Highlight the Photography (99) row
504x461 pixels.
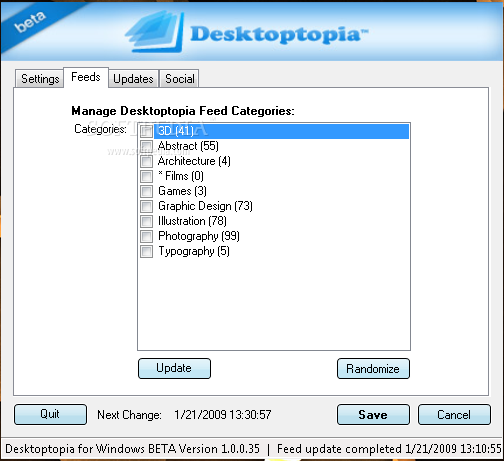(x=199, y=236)
